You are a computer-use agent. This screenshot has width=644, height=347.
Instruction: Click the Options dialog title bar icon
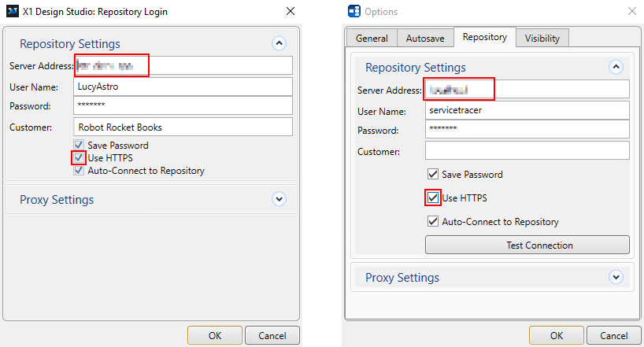coord(354,12)
